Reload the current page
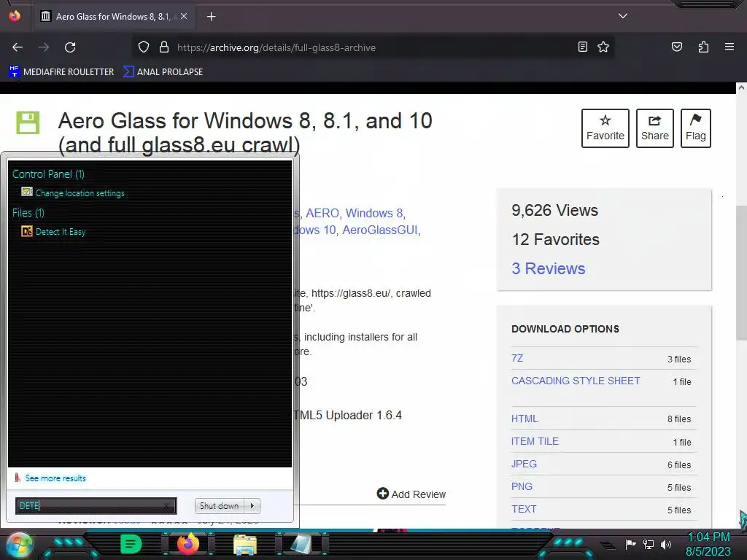 [x=70, y=47]
